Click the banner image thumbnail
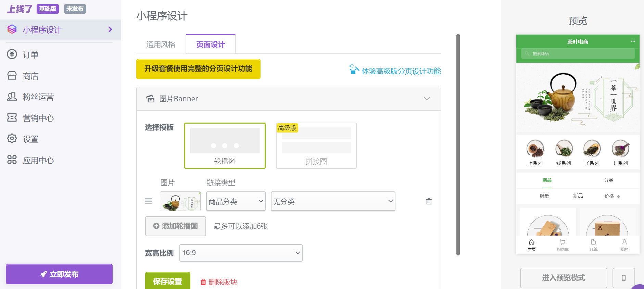Image resolution: width=644 pixels, height=289 pixels. click(180, 201)
